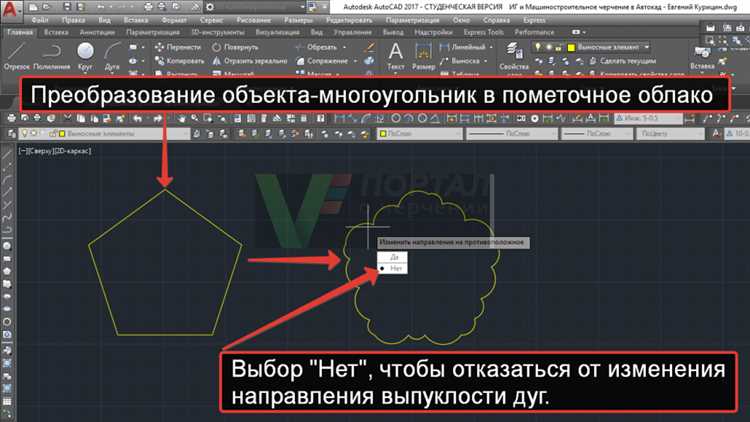The width and height of the screenshot is (750, 422).
Task: Click the pencil icon right of Обрезать
Action: (x=369, y=47)
